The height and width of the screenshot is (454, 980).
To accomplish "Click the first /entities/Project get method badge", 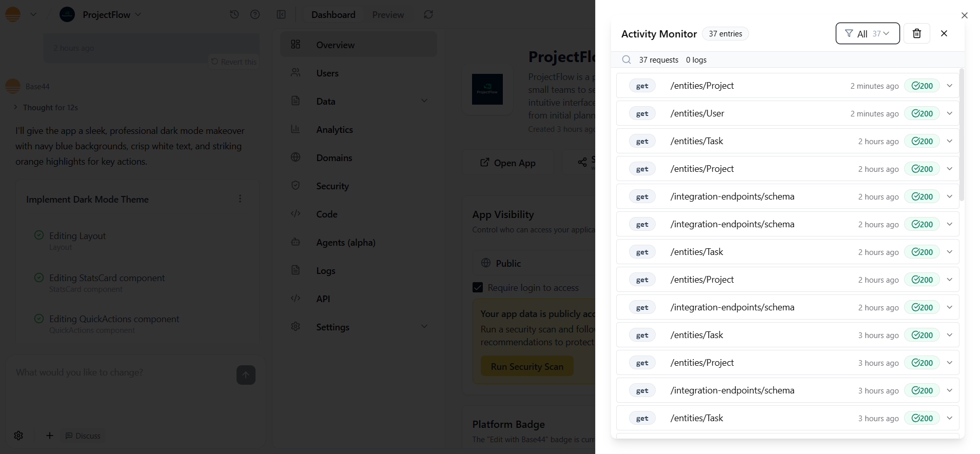I will pos(642,86).
